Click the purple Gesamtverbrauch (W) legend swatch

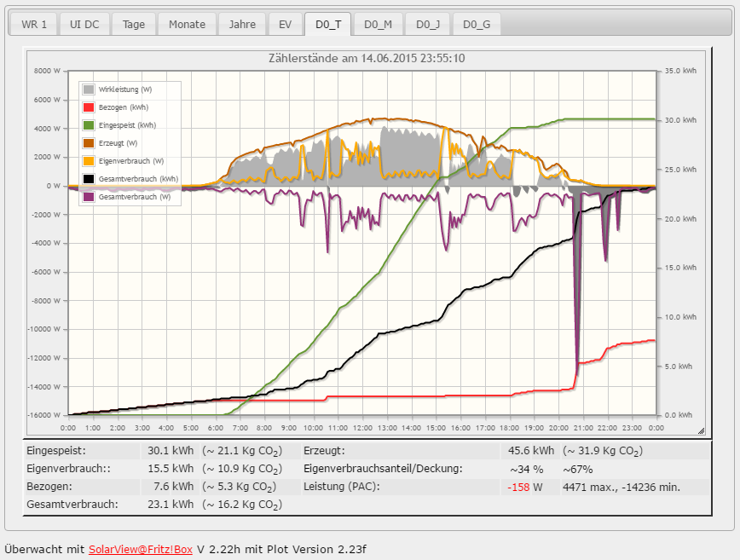pyautogui.click(x=89, y=197)
